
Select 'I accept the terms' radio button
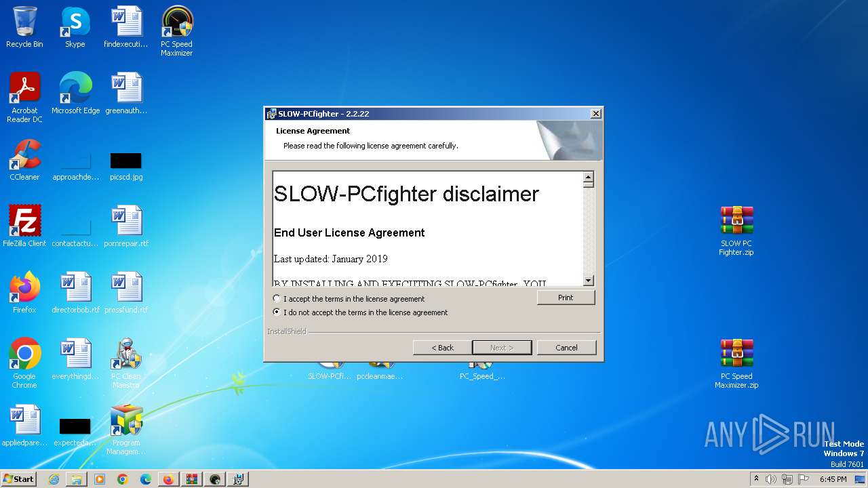click(x=276, y=298)
